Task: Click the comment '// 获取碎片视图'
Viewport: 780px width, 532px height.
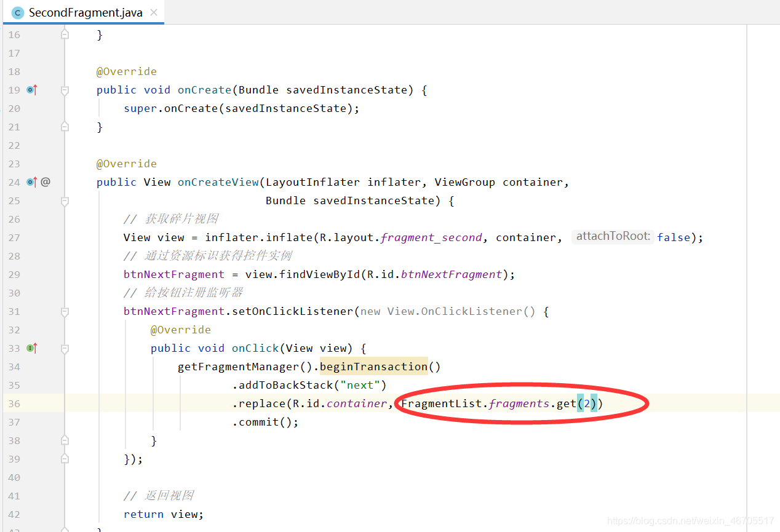Action: [171, 219]
